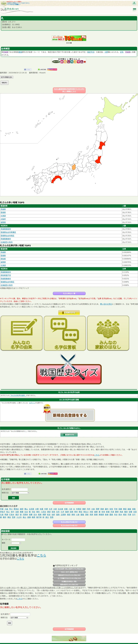Open 高知県 in 比率 table
The image size is (138, 644).
coord(3,259)
